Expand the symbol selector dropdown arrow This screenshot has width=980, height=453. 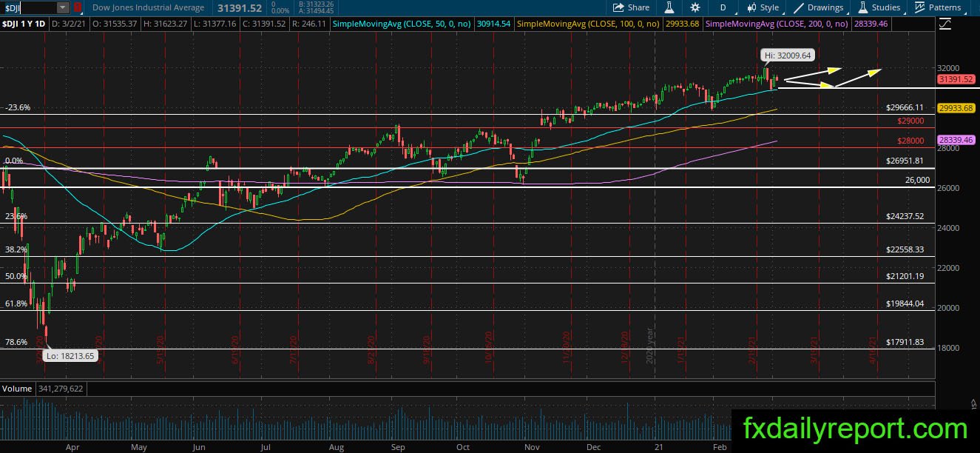click(x=62, y=7)
